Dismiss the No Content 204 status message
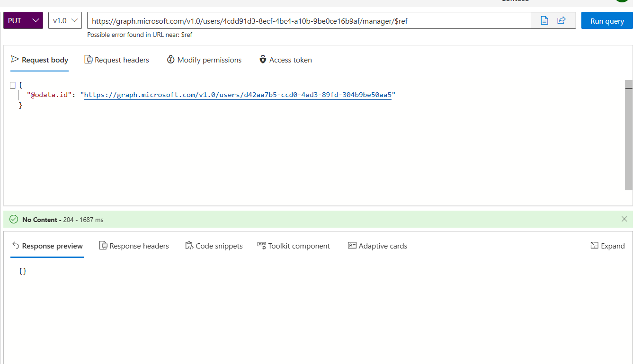641x364 pixels. click(x=624, y=219)
